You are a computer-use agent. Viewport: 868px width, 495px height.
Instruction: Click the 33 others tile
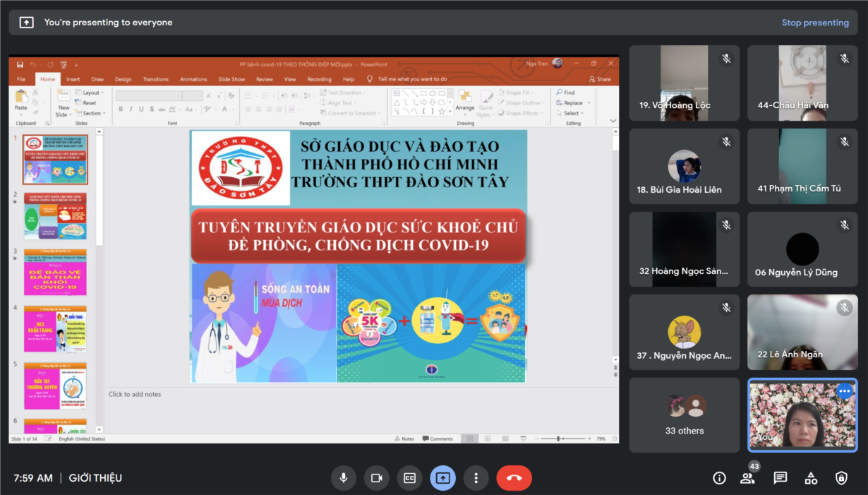click(x=684, y=415)
